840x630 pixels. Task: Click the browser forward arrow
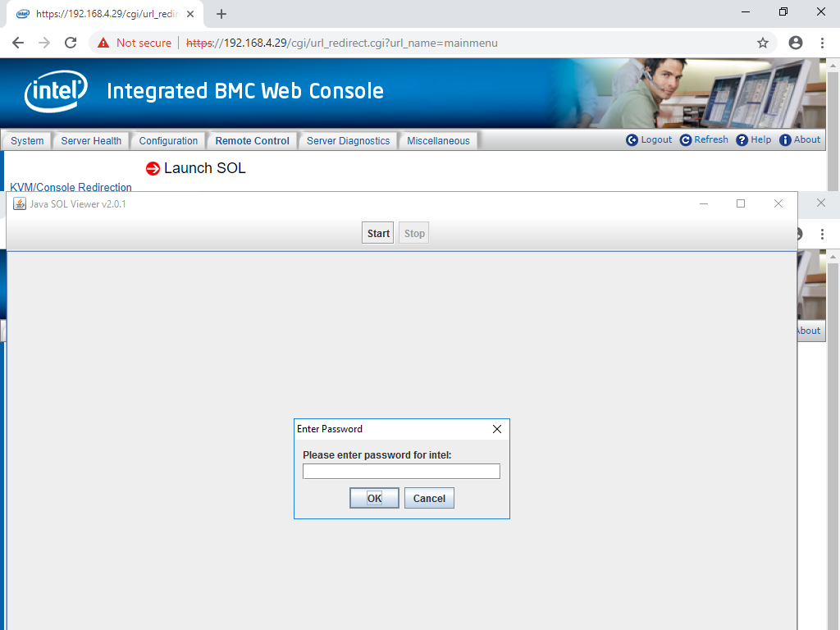tap(44, 43)
